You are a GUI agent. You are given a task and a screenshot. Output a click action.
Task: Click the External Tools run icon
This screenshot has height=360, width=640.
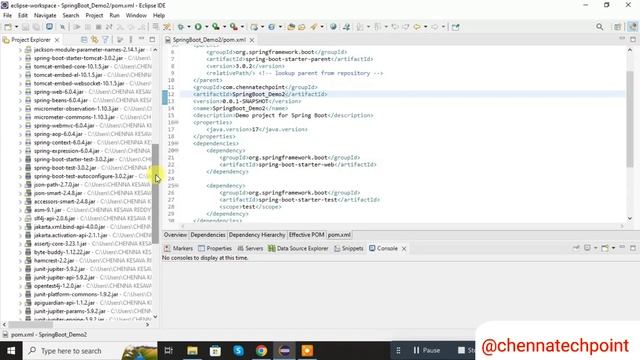click(233, 27)
